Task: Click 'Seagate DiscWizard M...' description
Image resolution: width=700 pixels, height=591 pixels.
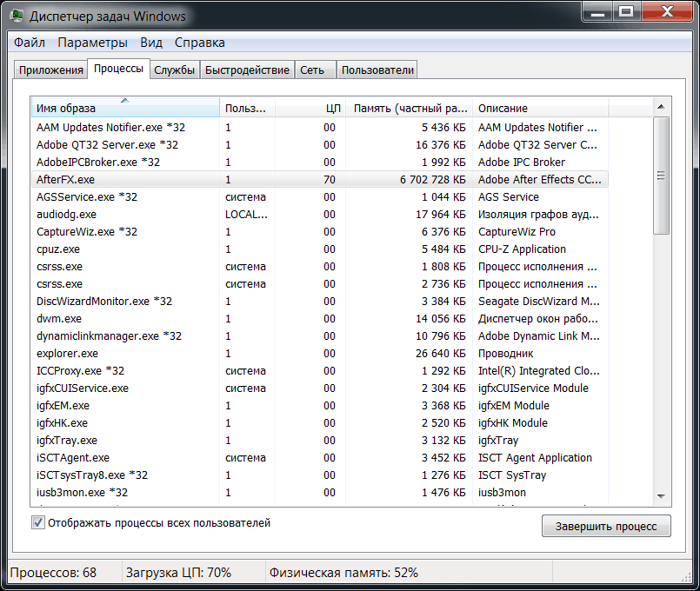Action: coord(539,301)
